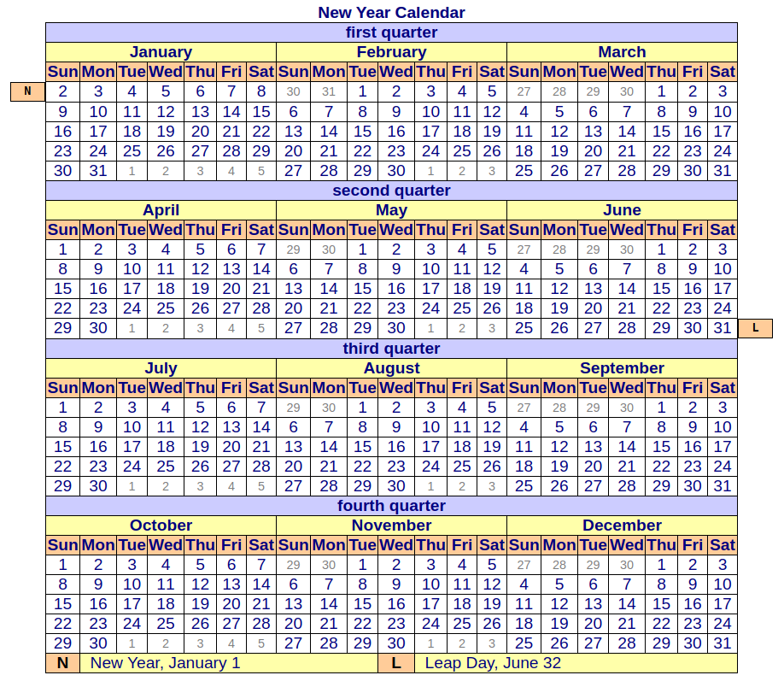
Task: Click the L marker beside June 31
Action: 756,328
